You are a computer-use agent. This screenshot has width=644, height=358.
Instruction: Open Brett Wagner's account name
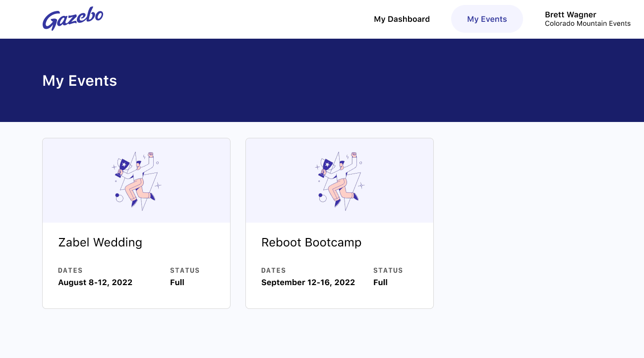point(570,15)
